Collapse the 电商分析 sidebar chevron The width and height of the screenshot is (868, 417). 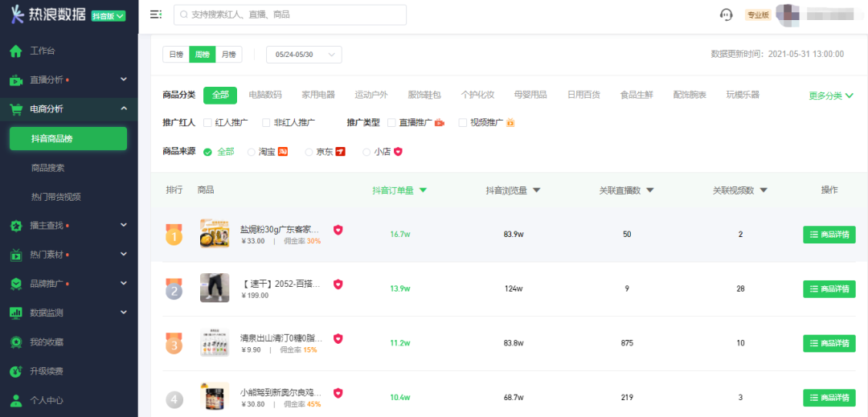(x=124, y=108)
